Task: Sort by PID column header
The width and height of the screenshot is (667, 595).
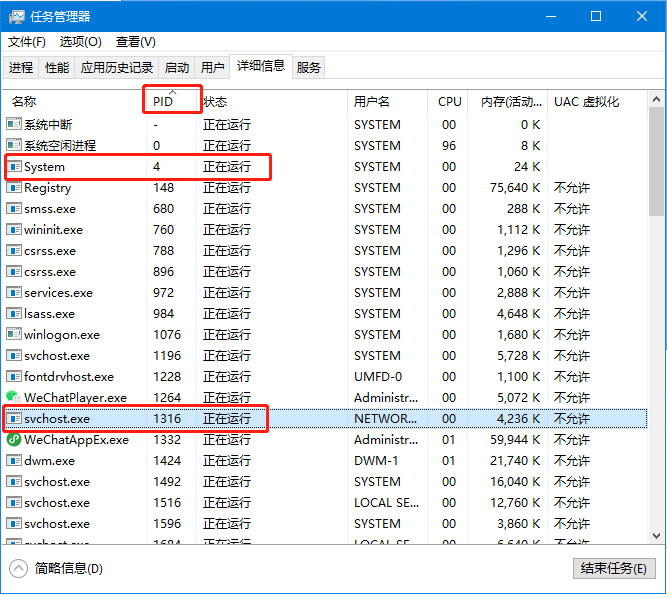Action: pyautogui.click(x=163, y=102)
